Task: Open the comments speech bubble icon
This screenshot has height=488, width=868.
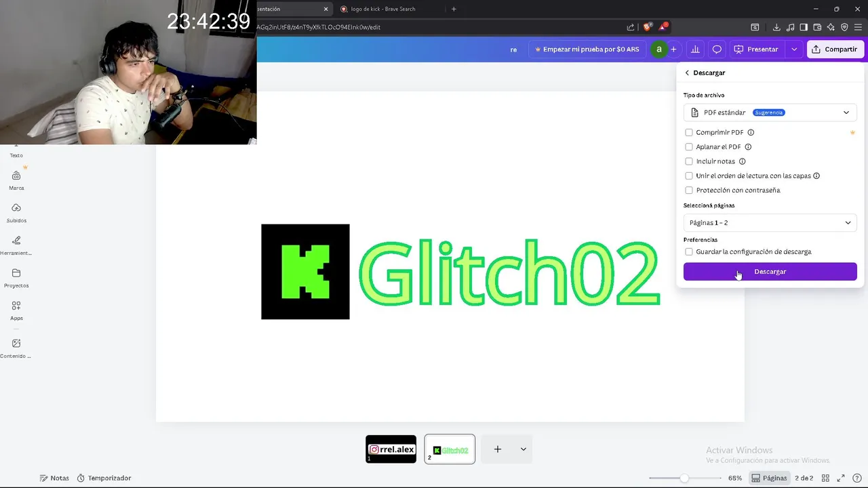Action: (717, 49)
